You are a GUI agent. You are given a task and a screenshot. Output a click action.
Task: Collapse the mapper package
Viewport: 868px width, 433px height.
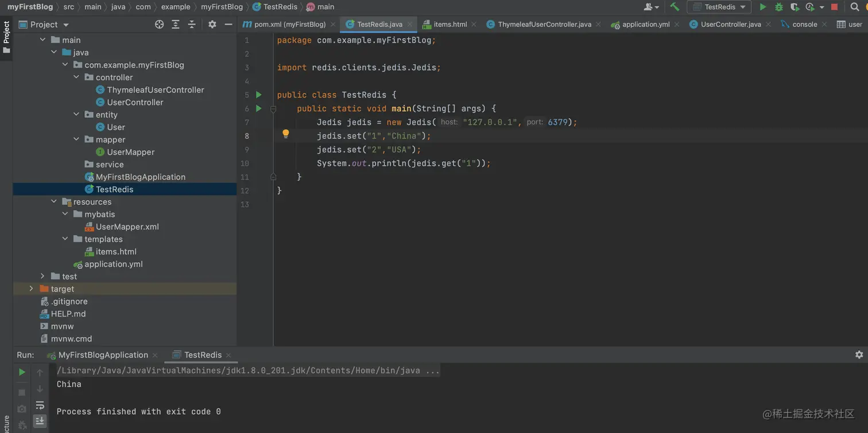76,139
